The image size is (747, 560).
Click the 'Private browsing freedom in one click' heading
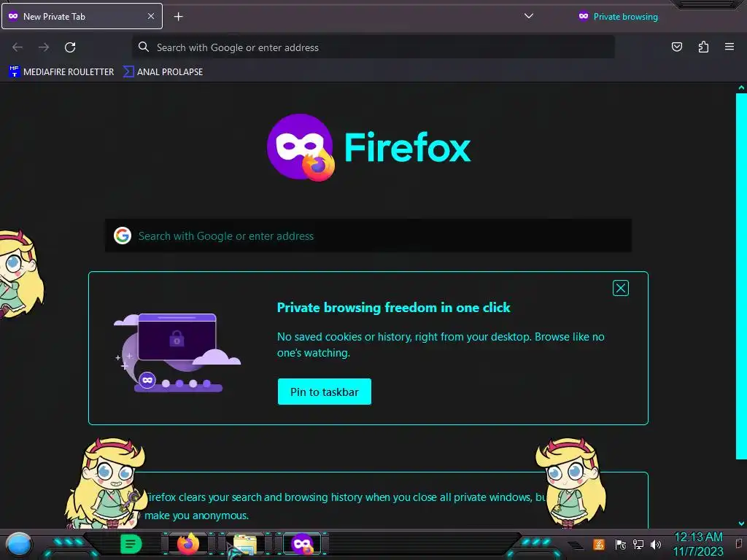click(x=393, y=308)
